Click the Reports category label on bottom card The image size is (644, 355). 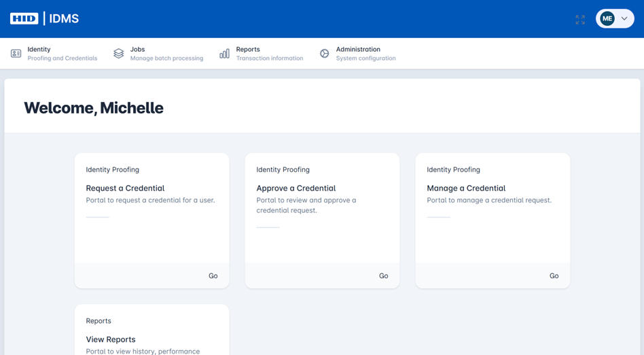coord(99,321)
